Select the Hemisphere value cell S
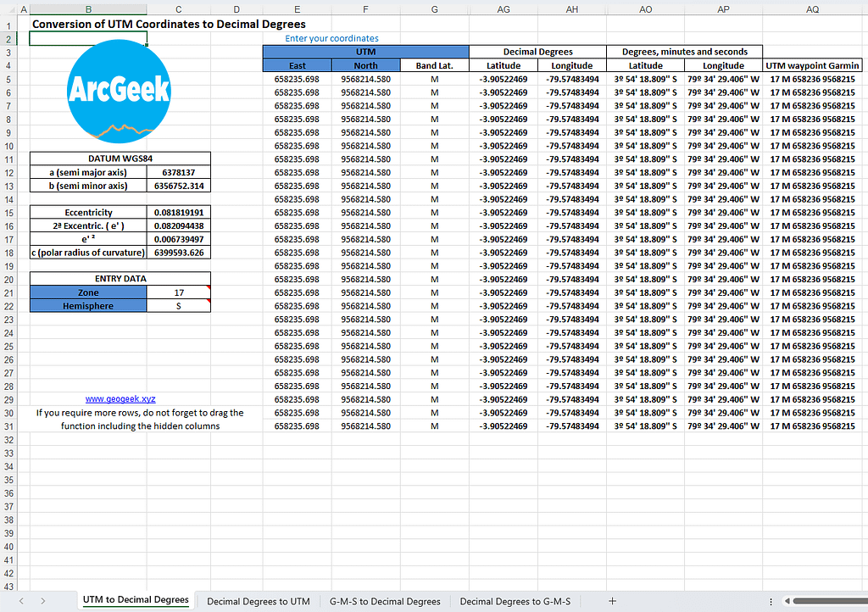This screenshot has width=868, height=612. click(x=179, y=306)
